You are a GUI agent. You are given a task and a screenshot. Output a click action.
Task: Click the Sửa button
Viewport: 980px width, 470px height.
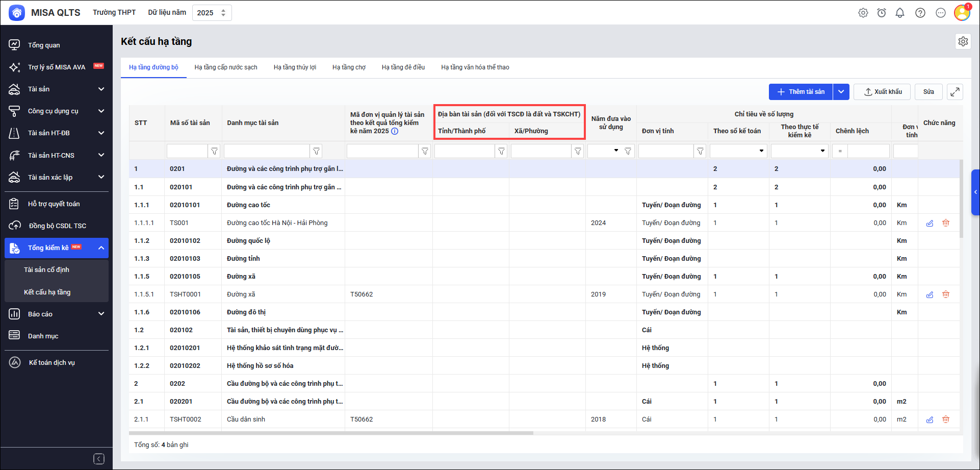coord(929,92)
